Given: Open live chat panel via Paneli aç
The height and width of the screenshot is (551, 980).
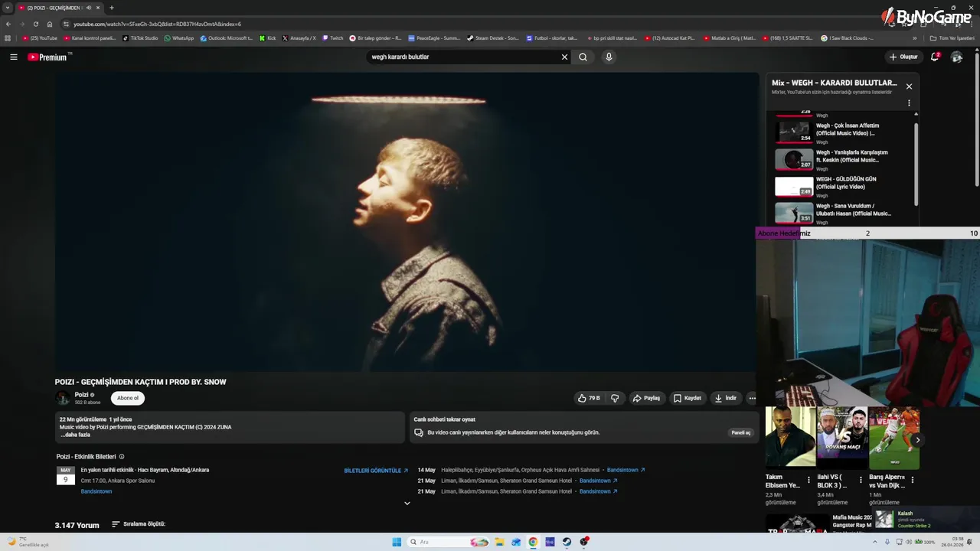Looking at the screenshot, I should [x=741, y=432].
